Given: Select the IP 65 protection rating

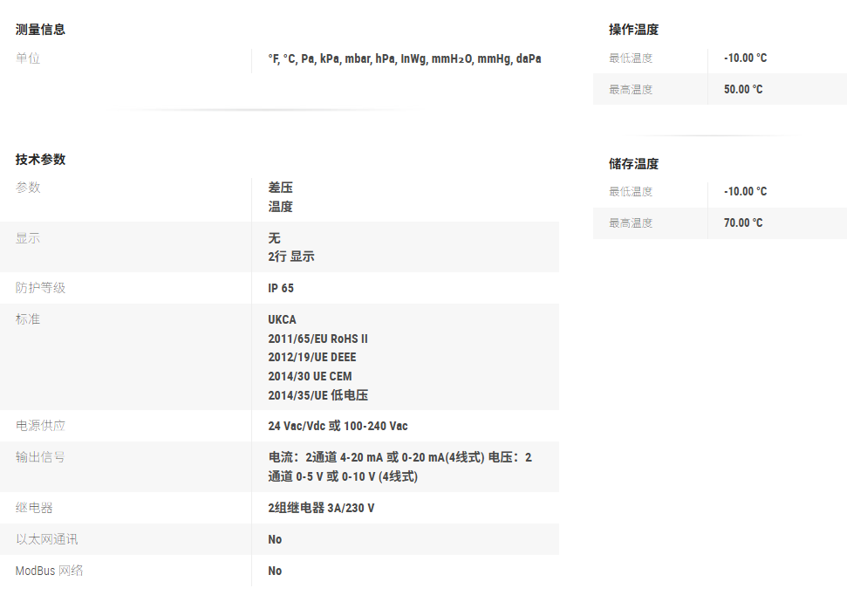Looking at the screenshot, I should tap(281, 288).
